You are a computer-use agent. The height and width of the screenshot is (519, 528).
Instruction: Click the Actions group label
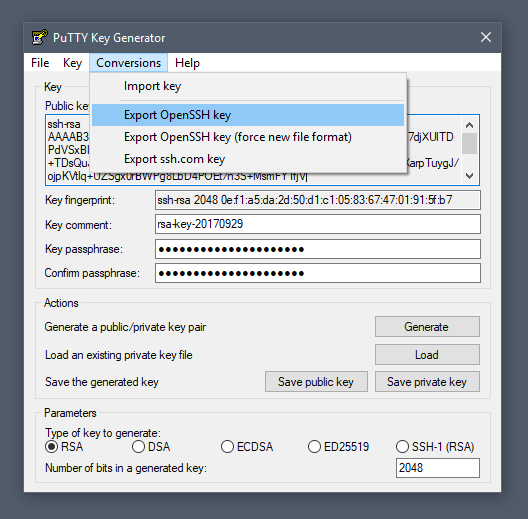pyautogui.click(x=61, y=303)
